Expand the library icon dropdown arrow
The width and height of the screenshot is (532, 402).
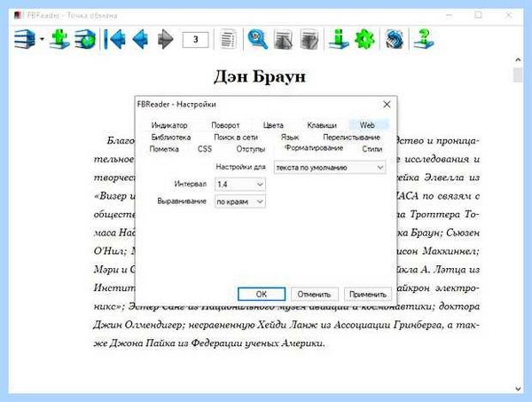pyautogui.click(x=42, y=39)
